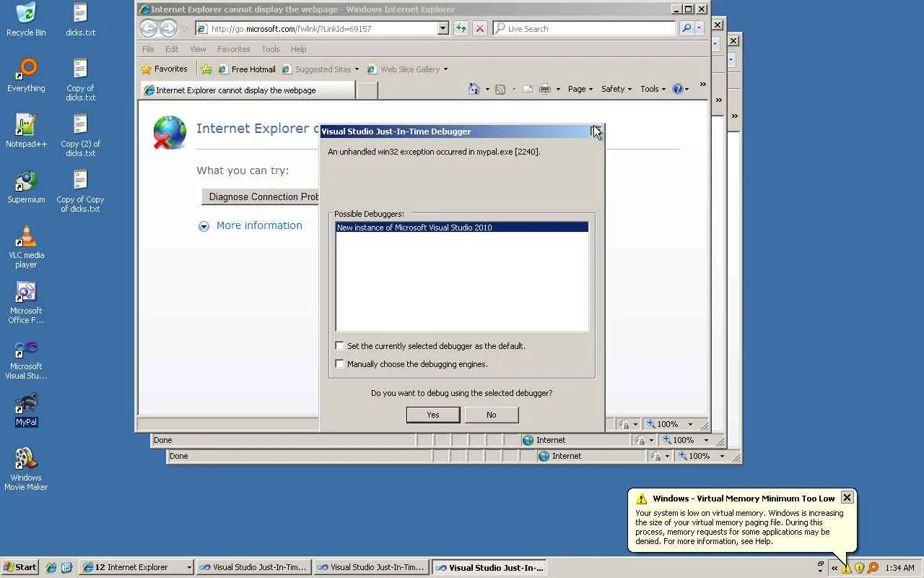Screen dimensions: 924x578
Task: Expand the More information section
Action: (250, 225)
